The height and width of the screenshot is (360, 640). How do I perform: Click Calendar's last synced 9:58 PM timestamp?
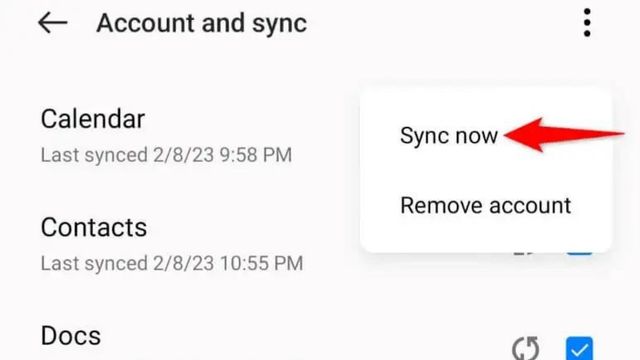tap(167, 155)
